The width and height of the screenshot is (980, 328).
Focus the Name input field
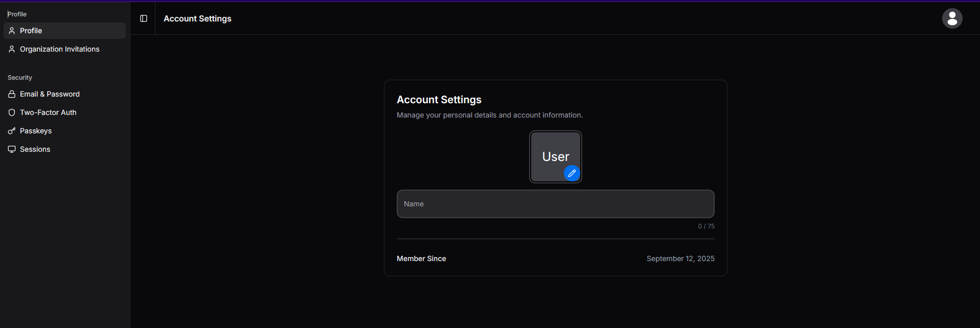tap(555, 204)
